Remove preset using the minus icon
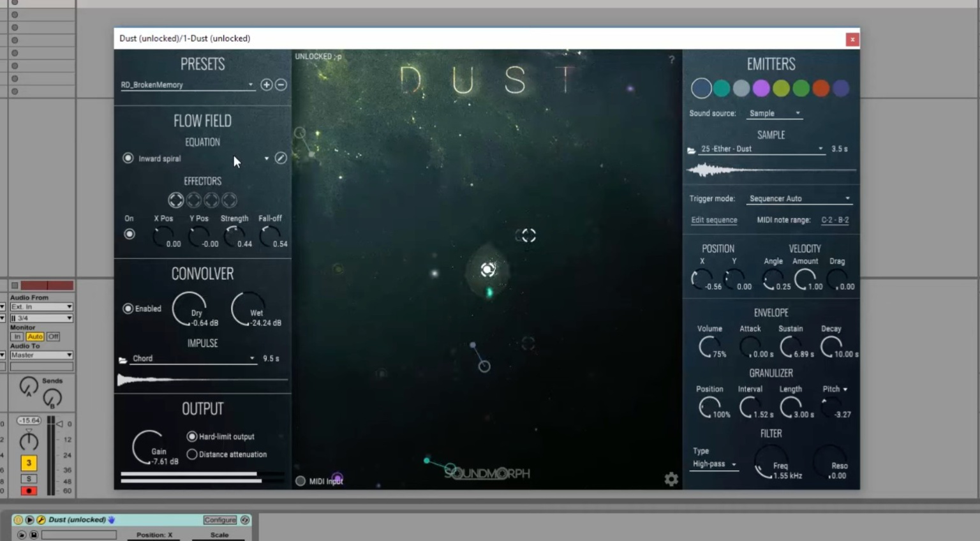 (281, 85)
